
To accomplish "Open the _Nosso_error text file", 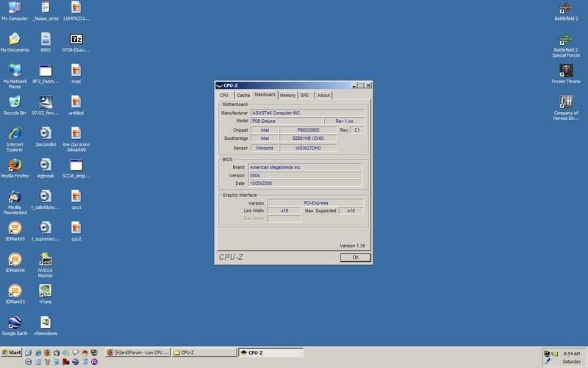I will (46, 11).
